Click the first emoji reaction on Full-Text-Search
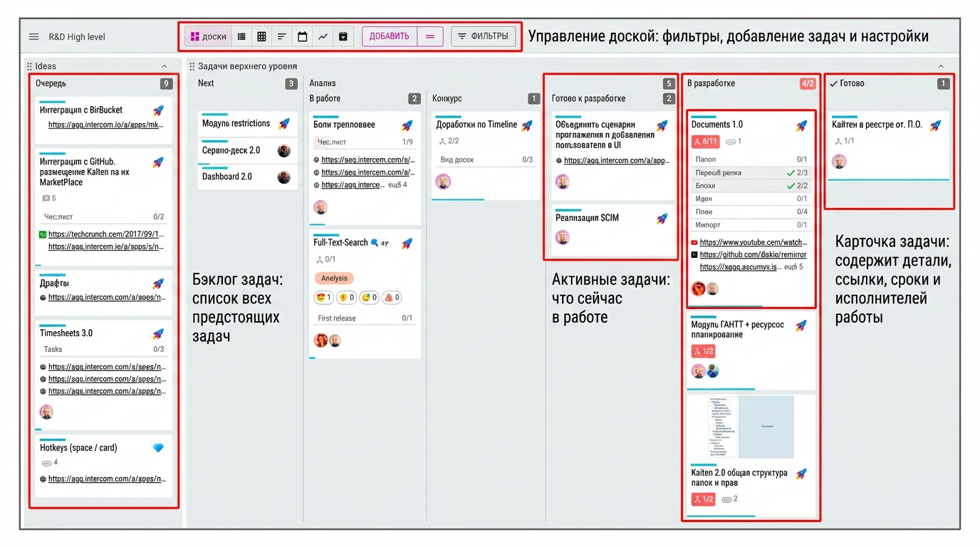The width and height of the screenshot is (980, 547). point(324,298)
